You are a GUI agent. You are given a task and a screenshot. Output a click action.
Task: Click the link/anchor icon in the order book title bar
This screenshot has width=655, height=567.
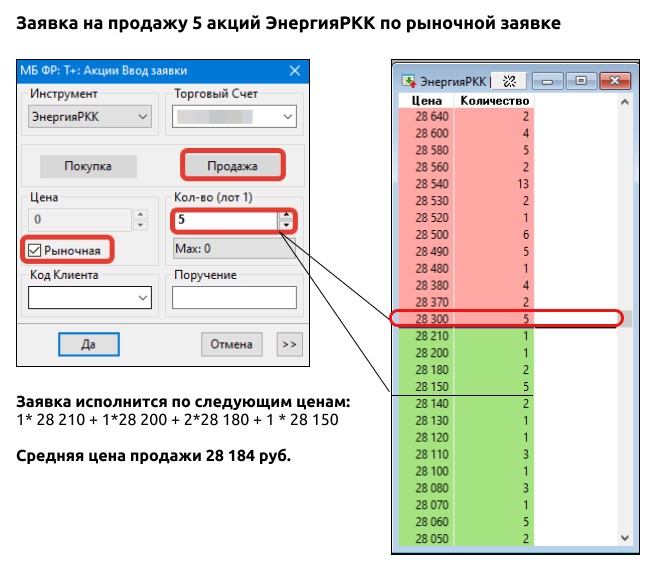click(x=509, y=81)
